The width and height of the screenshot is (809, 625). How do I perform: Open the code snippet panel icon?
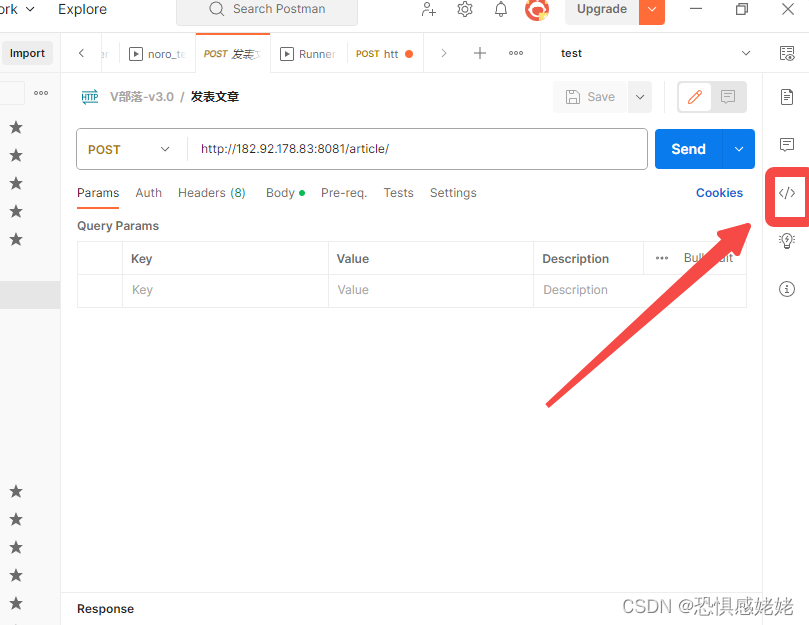[787, 193]
